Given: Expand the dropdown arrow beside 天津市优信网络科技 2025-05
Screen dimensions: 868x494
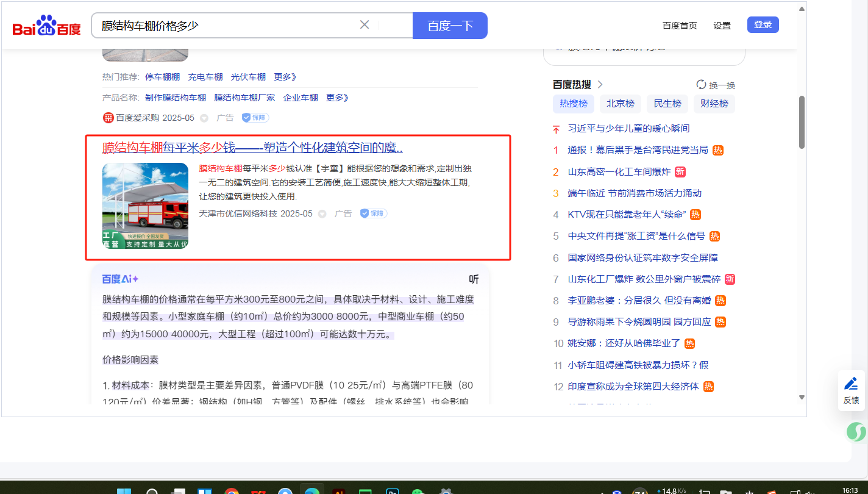Looking at the screenshot, I should [x=322, y=214].
